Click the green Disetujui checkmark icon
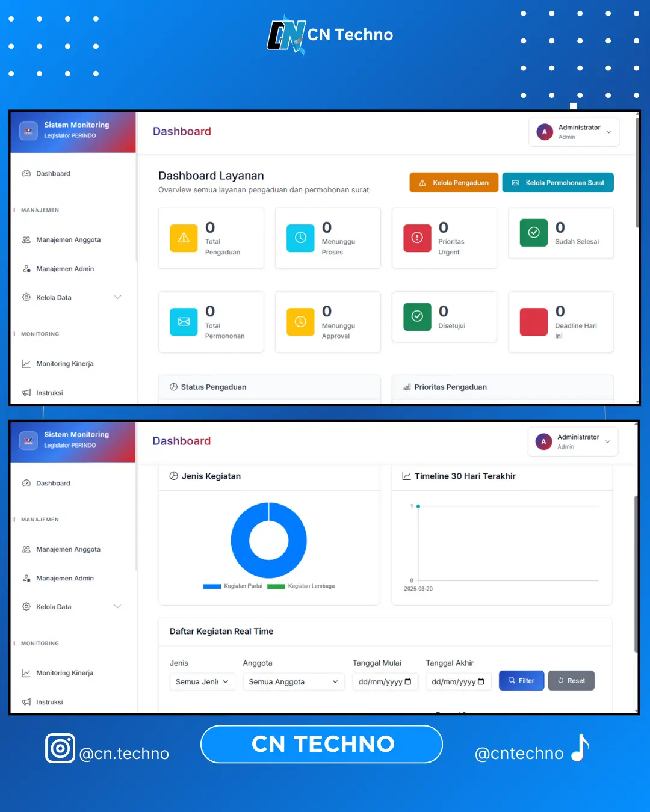The image size is (650, 812). click(x=417, y=316)
